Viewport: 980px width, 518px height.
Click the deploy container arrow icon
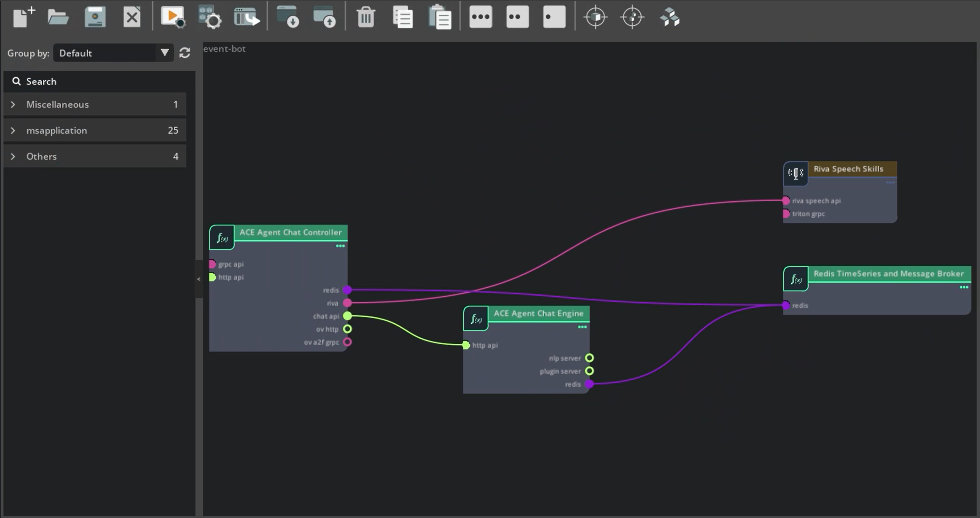click(x=247, y=17)
